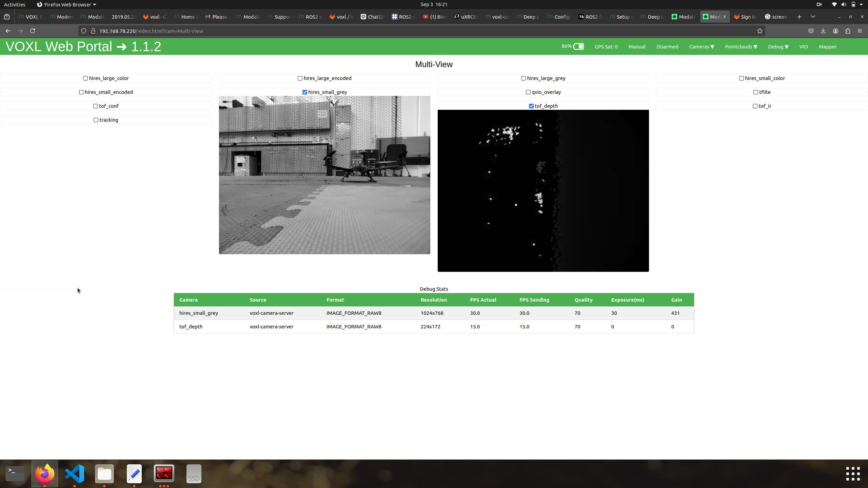Image resolution: width=868 pixels, height=488 pixels.
Task: Enable hires_small_encoded checkbox
Action: click(81, 92)
